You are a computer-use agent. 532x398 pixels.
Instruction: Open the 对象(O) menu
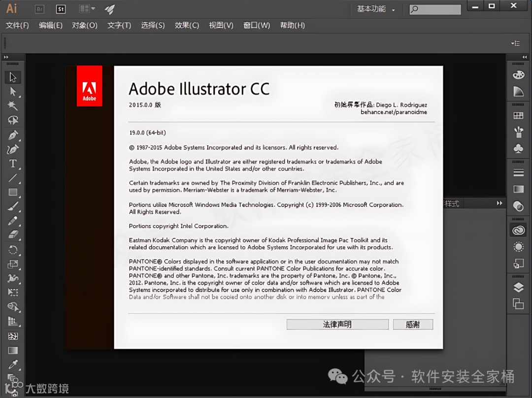click(x=85, y=26)
